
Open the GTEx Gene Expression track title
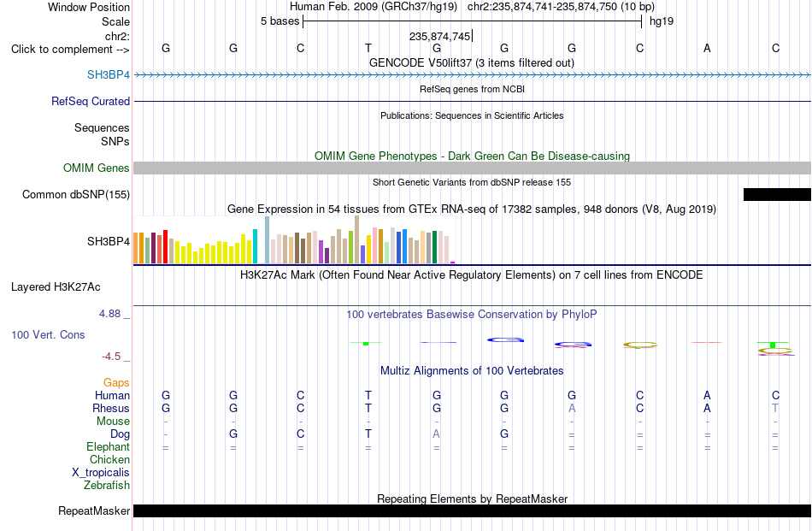(472, 209)
